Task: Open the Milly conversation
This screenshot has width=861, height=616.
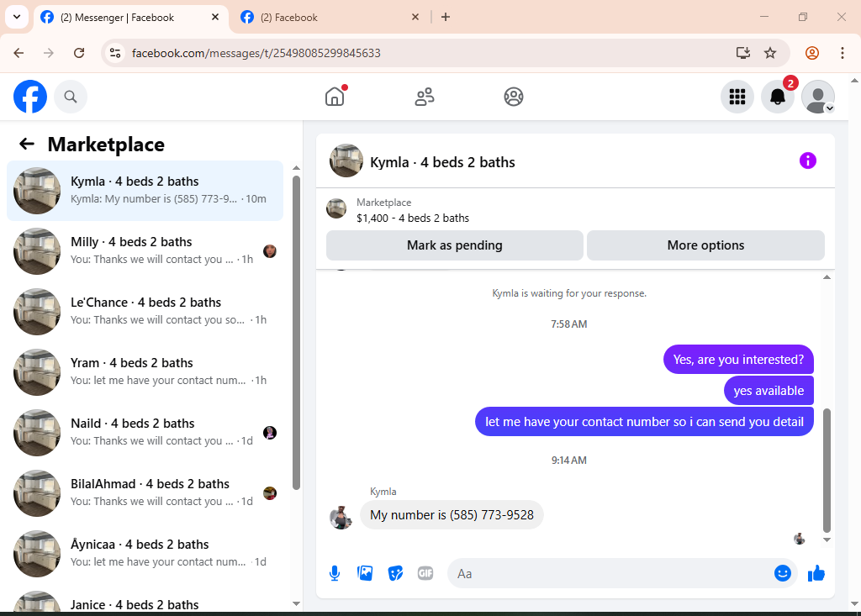Action: (x=145, y=251)
